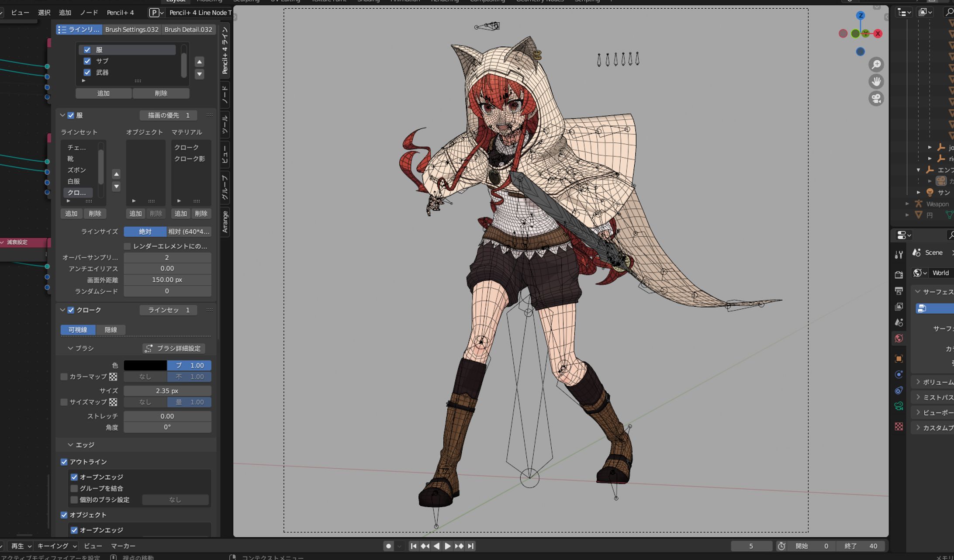Collapse the ブラシ section
This screenshot has width=954, height=560.
point(70,348)
